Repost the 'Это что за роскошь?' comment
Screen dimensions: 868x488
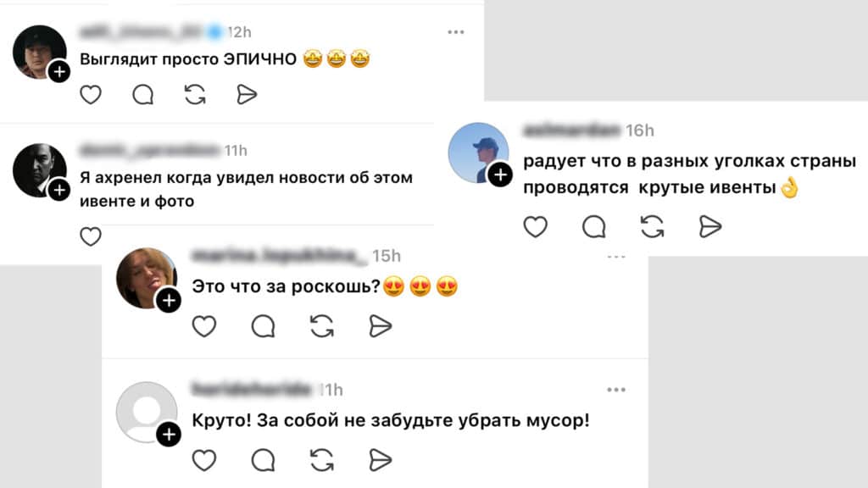click(x=321, y=326)
